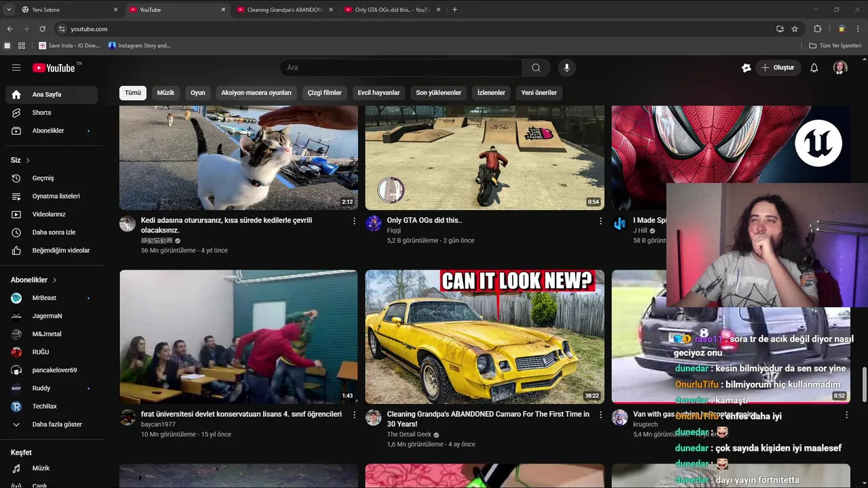Open more options for cat island video
This screenshot has width=868, height=488.
[354, 221]
